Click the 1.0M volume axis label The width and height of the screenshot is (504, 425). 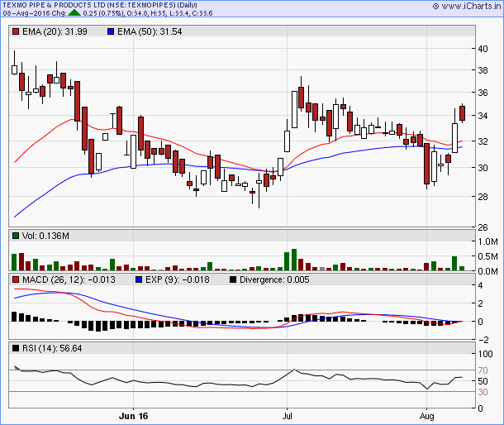(x=488, y=241)
